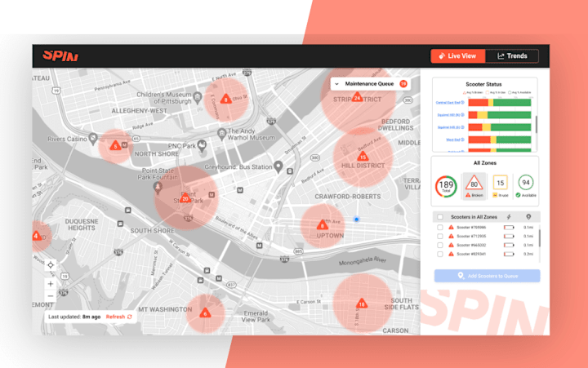588x368 pixels.
Task: Open the South Side Flats cluster marker 18
Action: pos(362,304)
